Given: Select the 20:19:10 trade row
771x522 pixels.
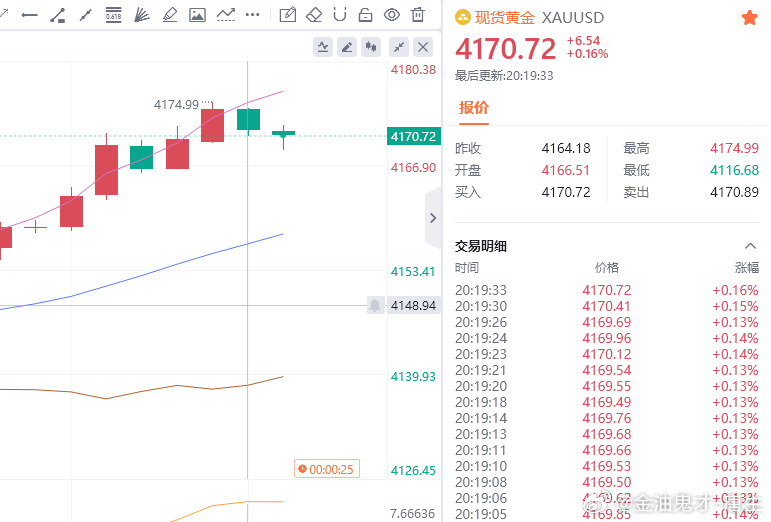Looking at the screenshot, I should point(607,466).
